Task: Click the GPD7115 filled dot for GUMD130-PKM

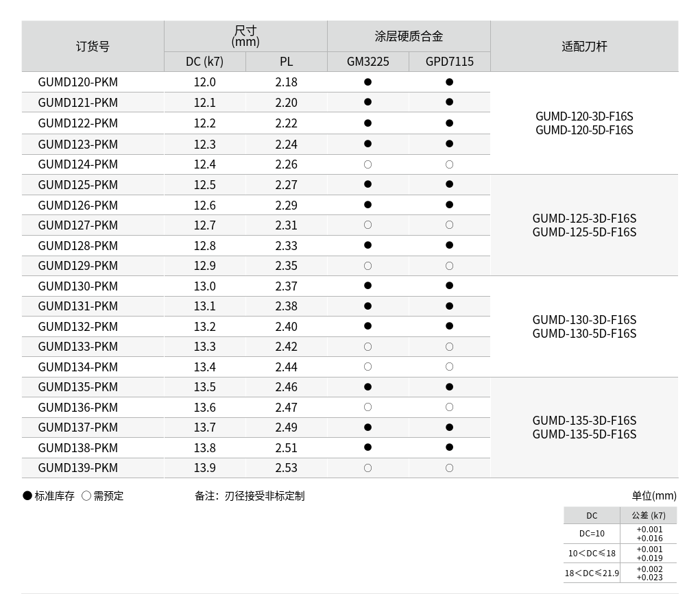Action: (449, 286)
